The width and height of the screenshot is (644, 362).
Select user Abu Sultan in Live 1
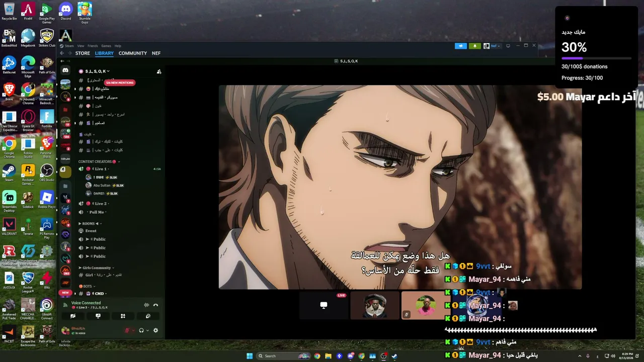(105, 186)
